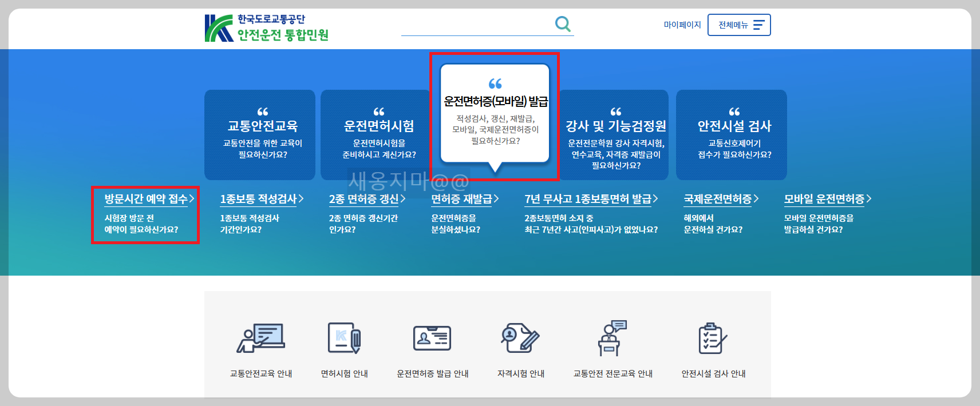Open 방문시간 예약 접수 link
980x406 pixels.
[149, 199]
